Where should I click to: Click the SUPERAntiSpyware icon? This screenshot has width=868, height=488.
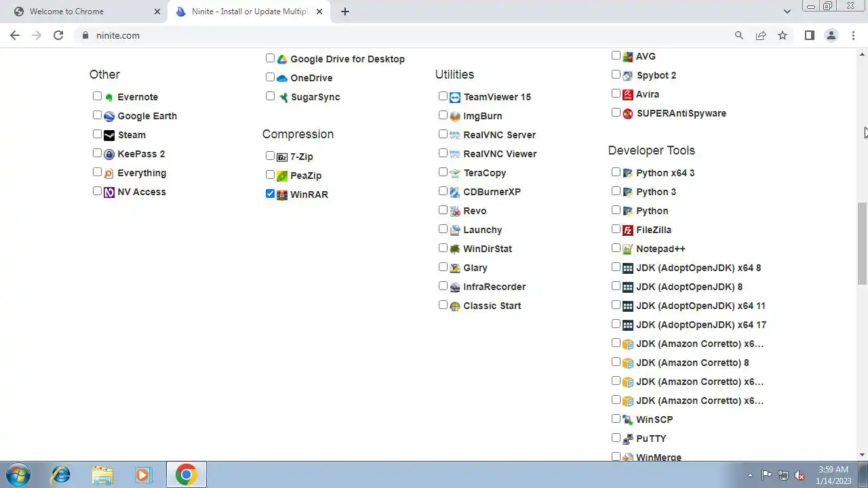628,113
